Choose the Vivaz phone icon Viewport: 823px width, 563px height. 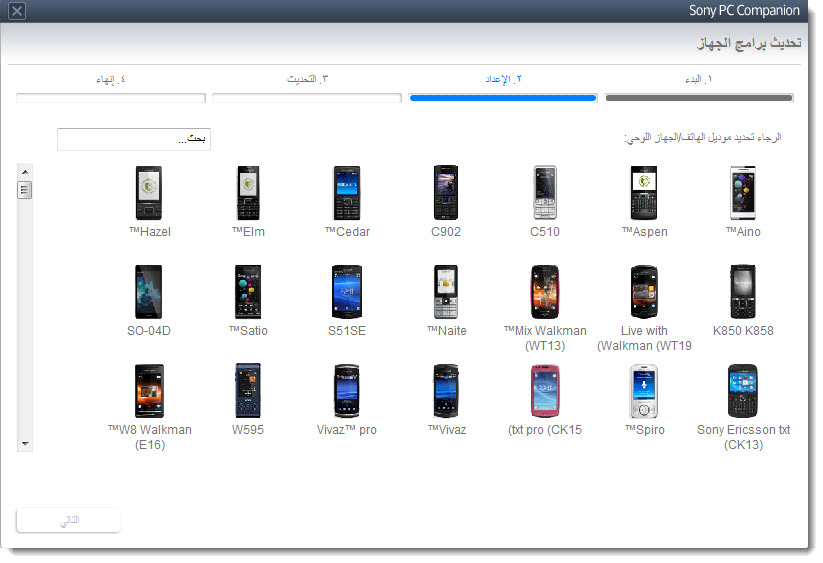pos(446,391)
